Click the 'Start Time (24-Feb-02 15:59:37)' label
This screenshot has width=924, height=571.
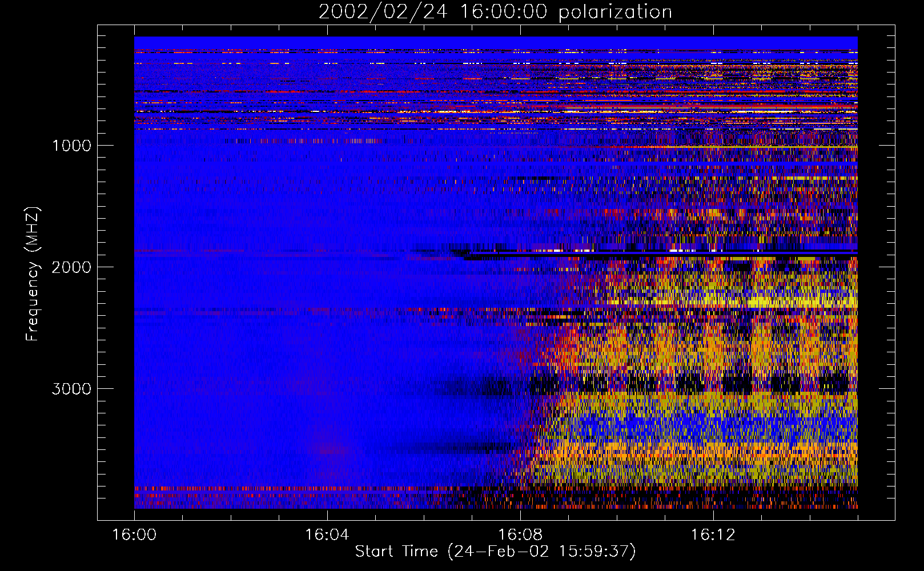click(x=495, y=552)
